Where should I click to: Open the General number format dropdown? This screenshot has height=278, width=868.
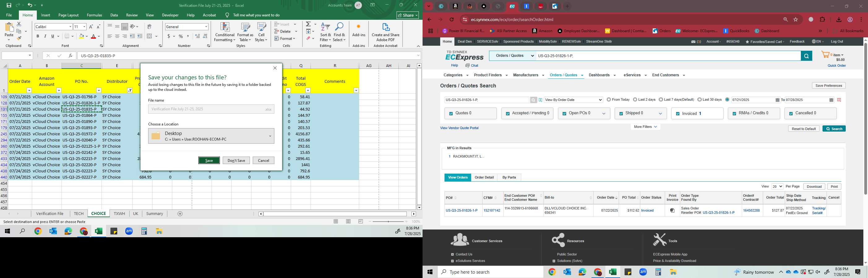[206, 27]
